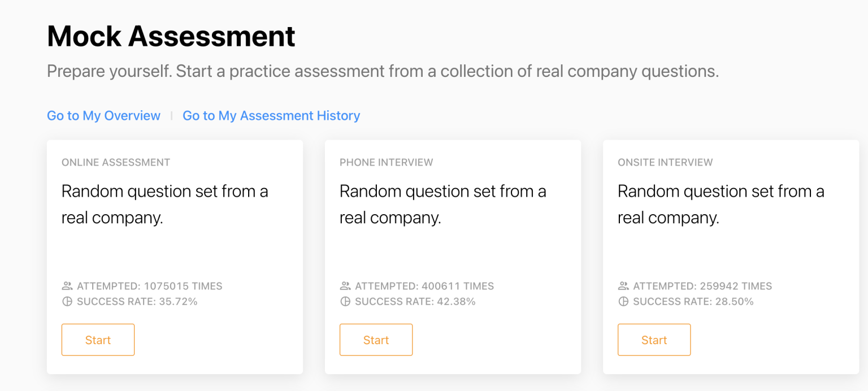868x391 pixels.
Task: Click the pie chart icon in Phone Interview card
Action: [345, 302]
